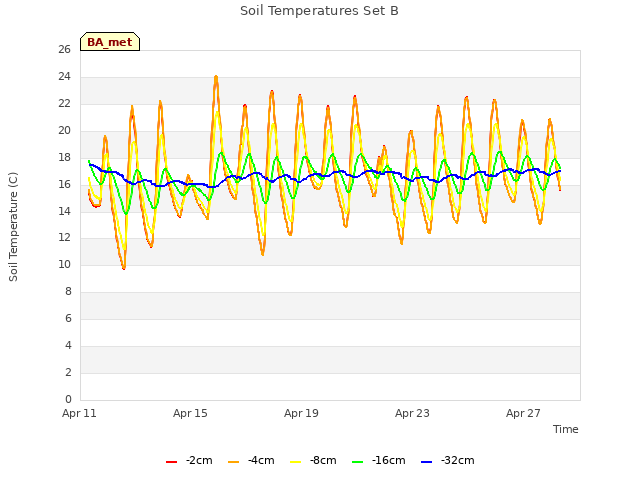Click the Apr 11 x-axis label
The height and width of the screenshot is (480, 640).
coord(79,413)
